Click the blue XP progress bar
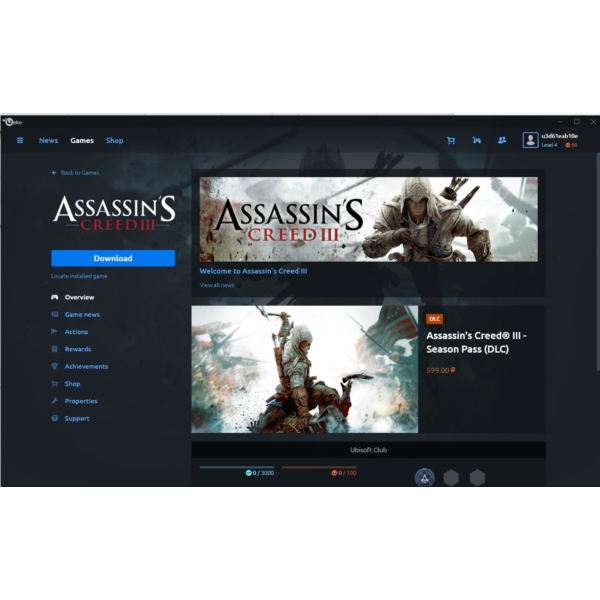Image resolution: width=600 pixels, height=600 pixels. coord(237,467)
